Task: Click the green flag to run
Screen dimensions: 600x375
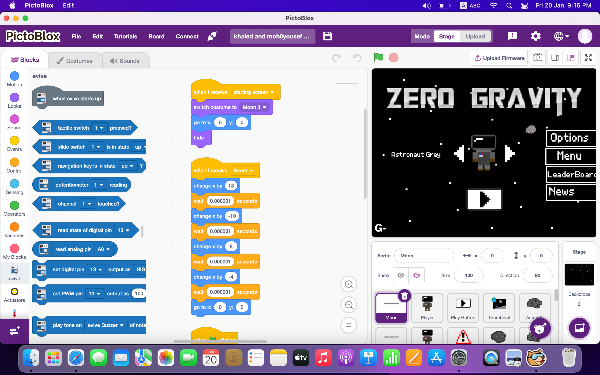Action: click(378, 57)
